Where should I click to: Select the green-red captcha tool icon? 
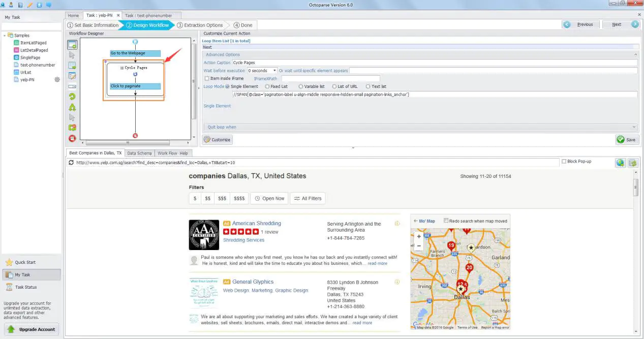[72, 128]
